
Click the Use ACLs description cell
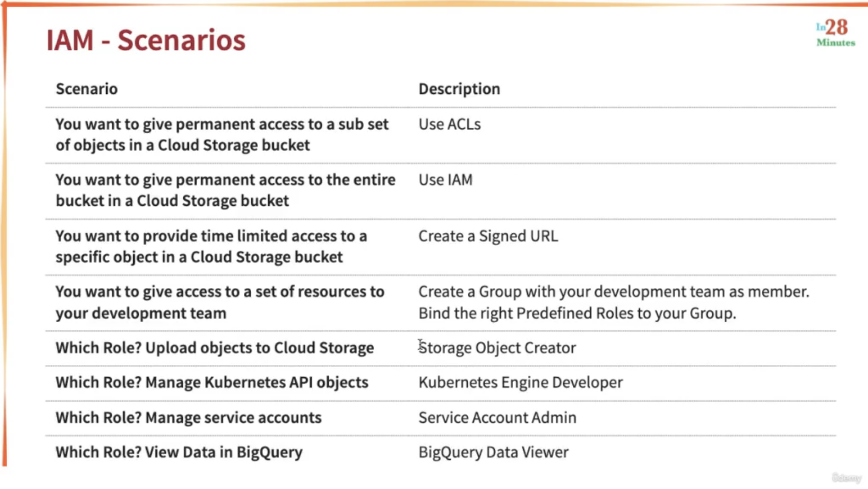pyautogui.click(x=450, y=124)
